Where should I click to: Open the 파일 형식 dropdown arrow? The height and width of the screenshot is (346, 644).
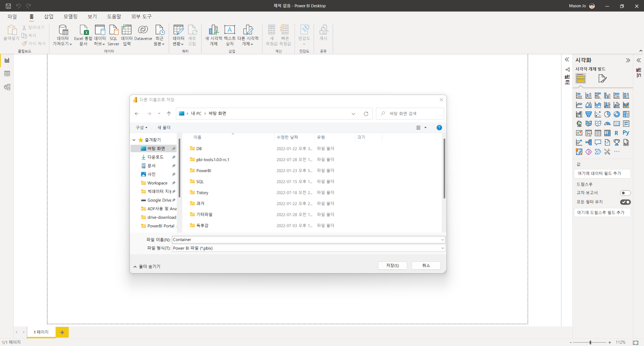coord(442,248)
